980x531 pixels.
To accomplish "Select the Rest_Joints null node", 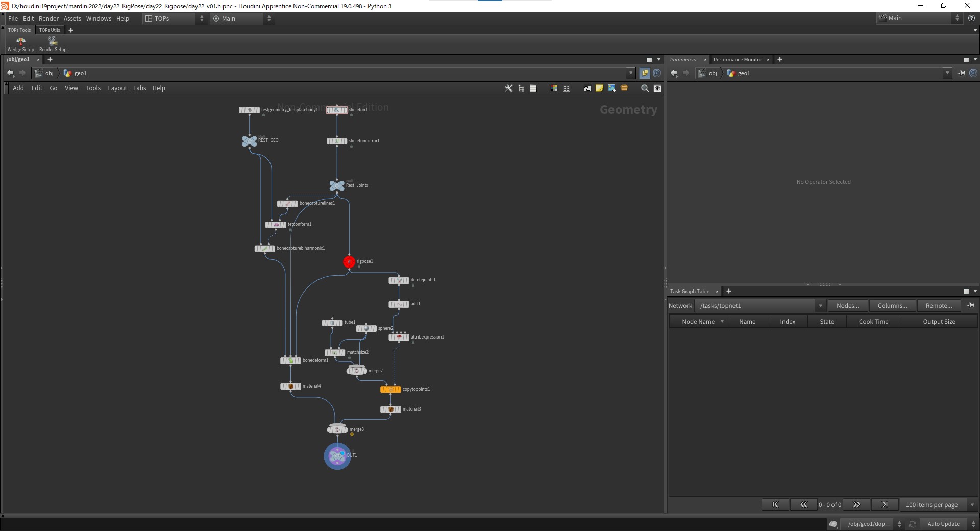I will pyautogui.click(x=337, y=186).
